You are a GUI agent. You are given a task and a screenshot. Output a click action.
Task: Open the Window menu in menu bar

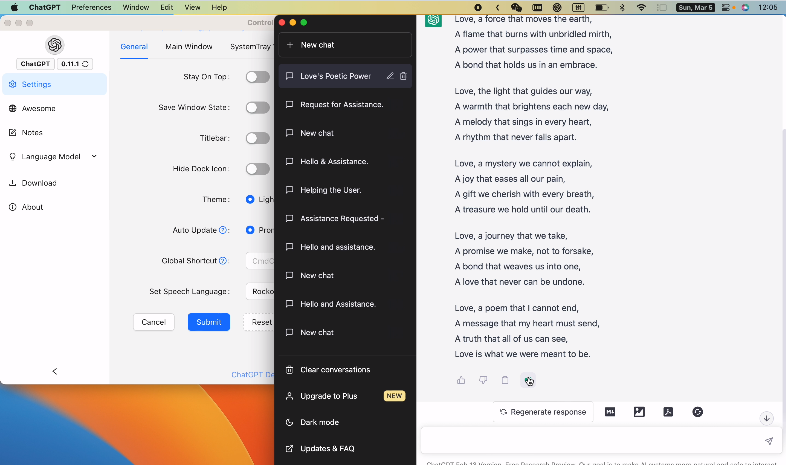pyautogui.click(x=136, y=7)
